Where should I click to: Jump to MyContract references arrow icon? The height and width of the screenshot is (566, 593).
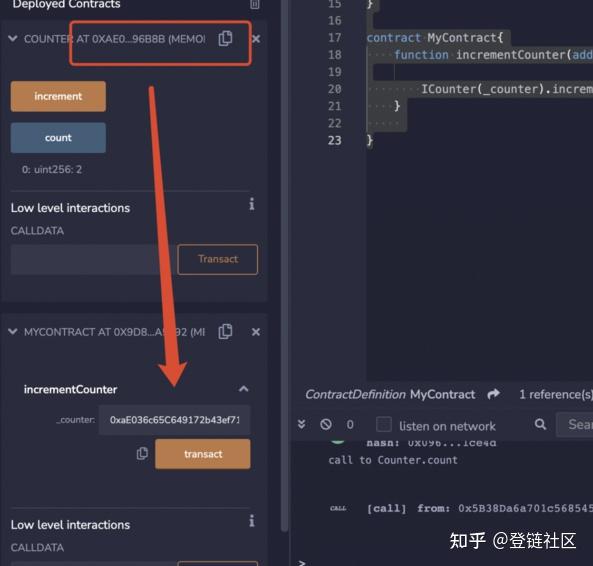click(x=494, y=394)
